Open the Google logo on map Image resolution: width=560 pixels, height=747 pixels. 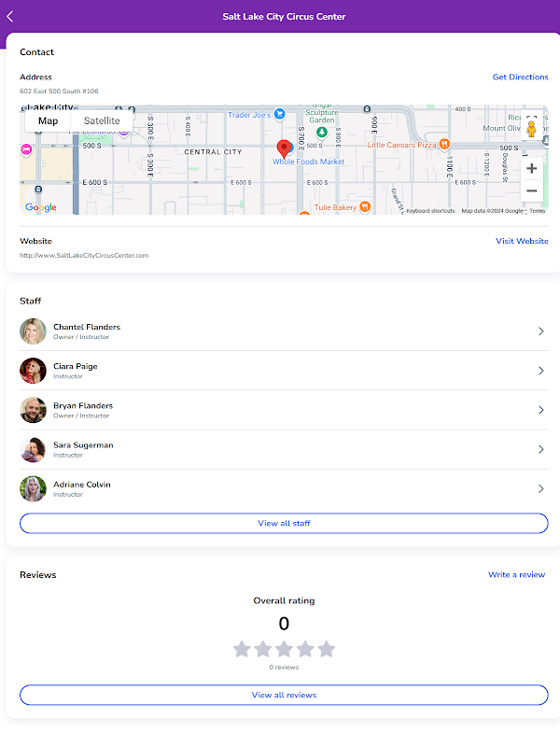41,207
